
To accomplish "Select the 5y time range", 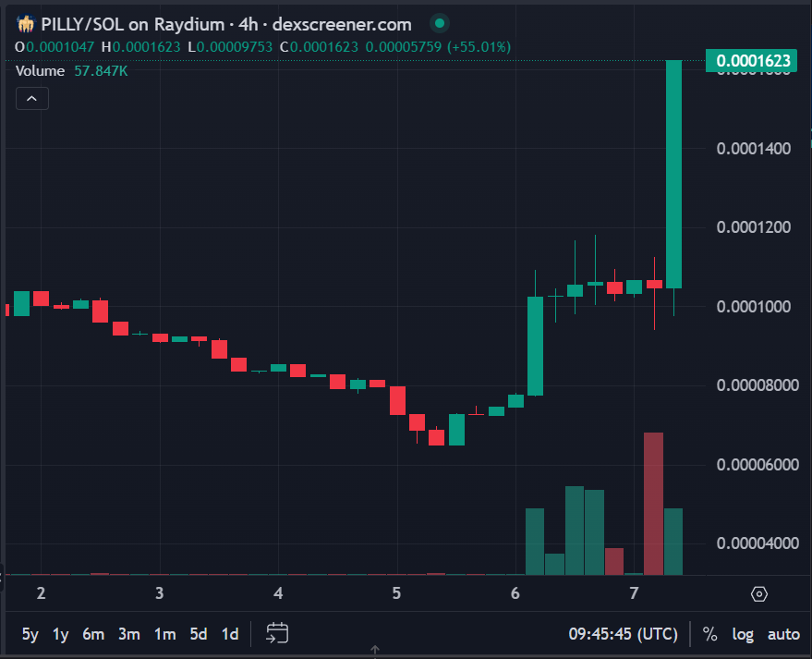I will [30, 634].
